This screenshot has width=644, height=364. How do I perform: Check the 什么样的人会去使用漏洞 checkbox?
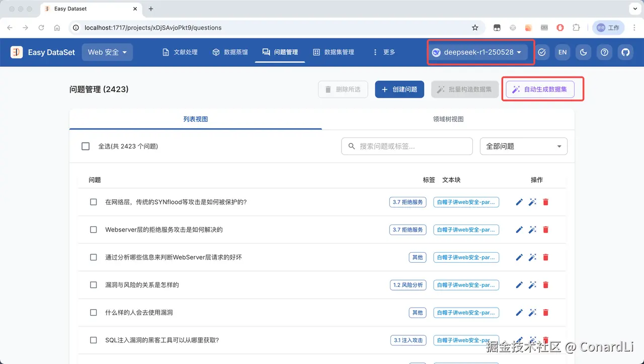pos(94,313)
